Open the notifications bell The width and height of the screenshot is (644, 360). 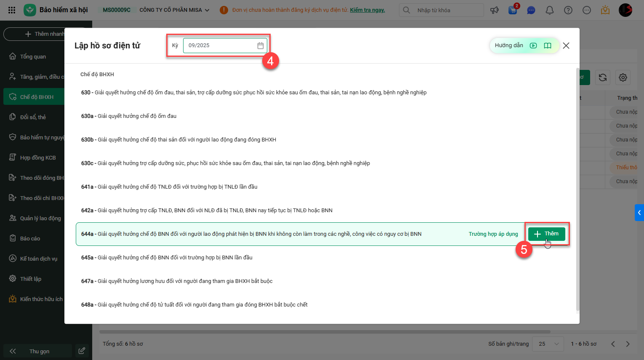(550, 10)
